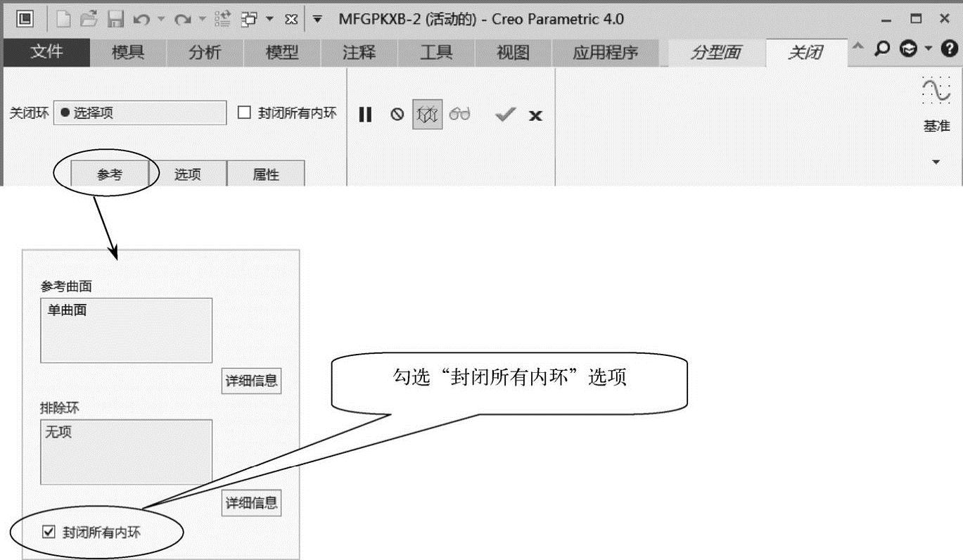Create a new file via New icon

[63, 19]
